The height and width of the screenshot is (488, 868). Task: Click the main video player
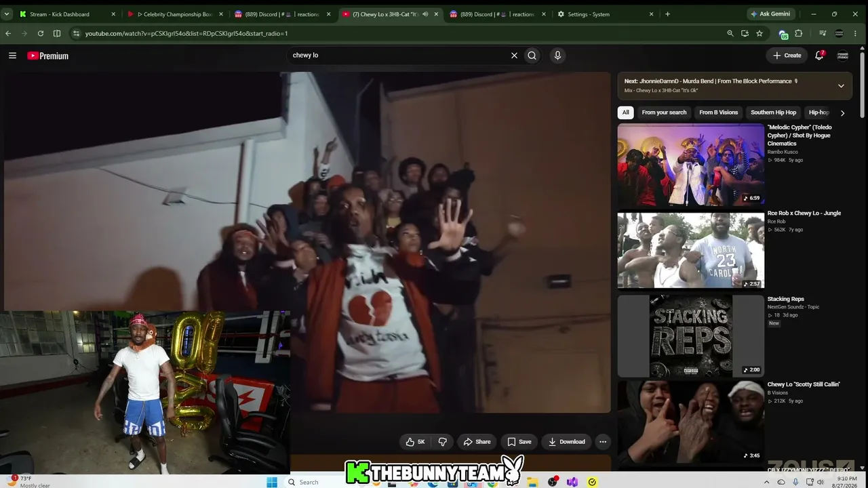pos(307,242)
